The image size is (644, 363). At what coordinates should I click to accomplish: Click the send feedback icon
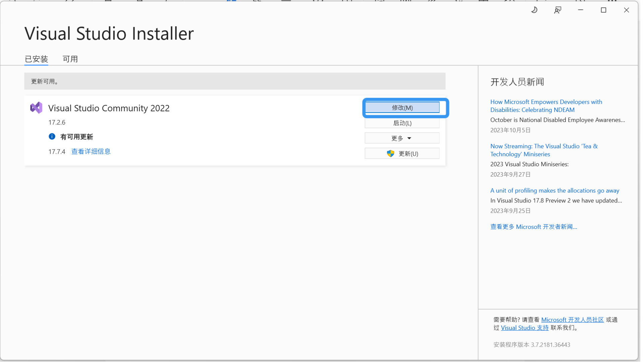coord(557,10)
